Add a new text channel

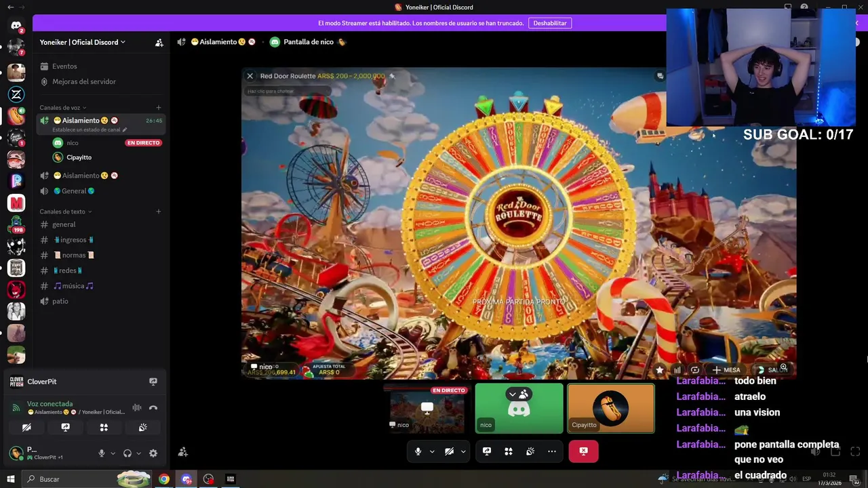click(x=159, y=211)
